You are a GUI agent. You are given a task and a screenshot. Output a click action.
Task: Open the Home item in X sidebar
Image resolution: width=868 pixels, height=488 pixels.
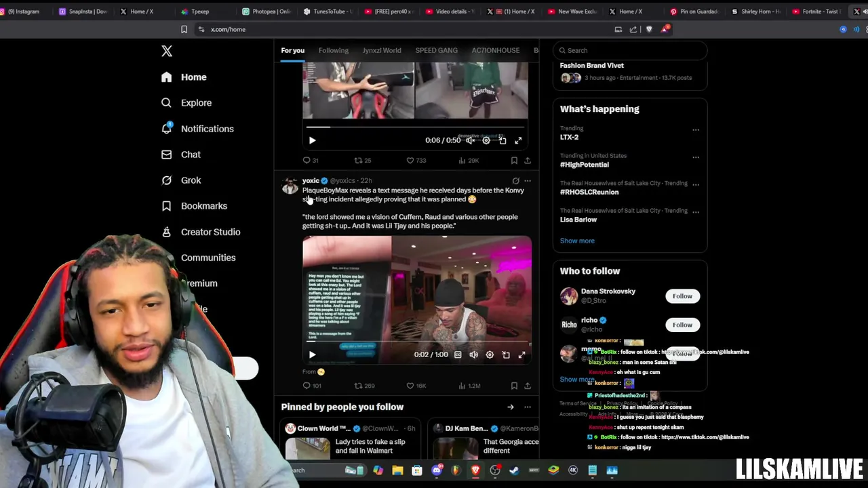(x=184, y=77)
